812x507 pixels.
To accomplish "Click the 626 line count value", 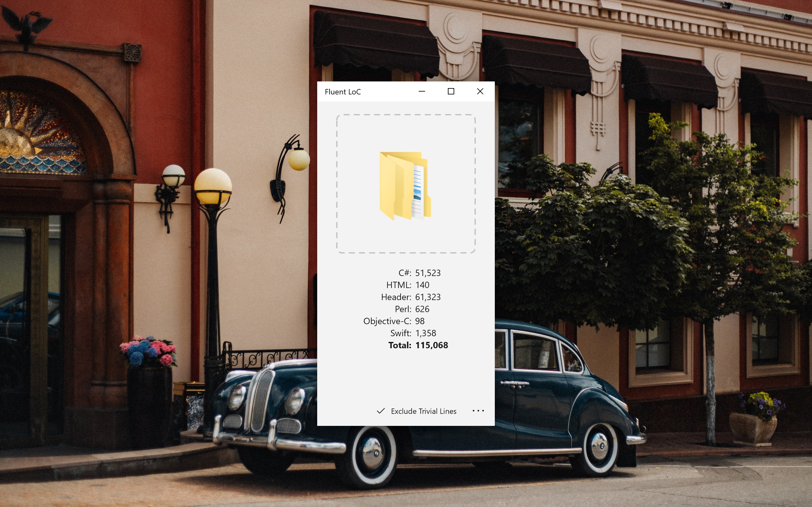I will point(422,309).
